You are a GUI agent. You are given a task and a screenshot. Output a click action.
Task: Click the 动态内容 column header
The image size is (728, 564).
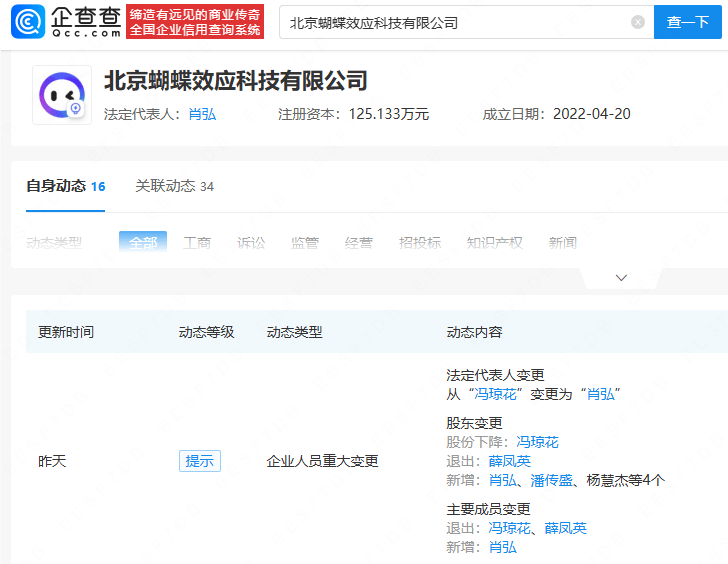tap(474, 332)
